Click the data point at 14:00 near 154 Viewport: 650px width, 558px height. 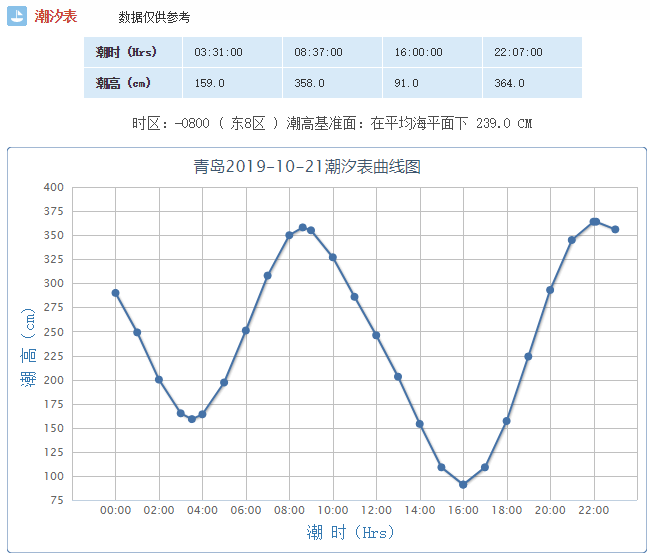(x=420, y=424)
